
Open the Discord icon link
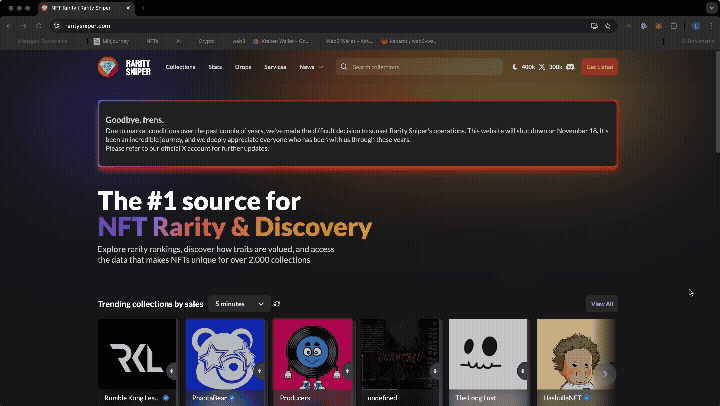pos(570,67)
